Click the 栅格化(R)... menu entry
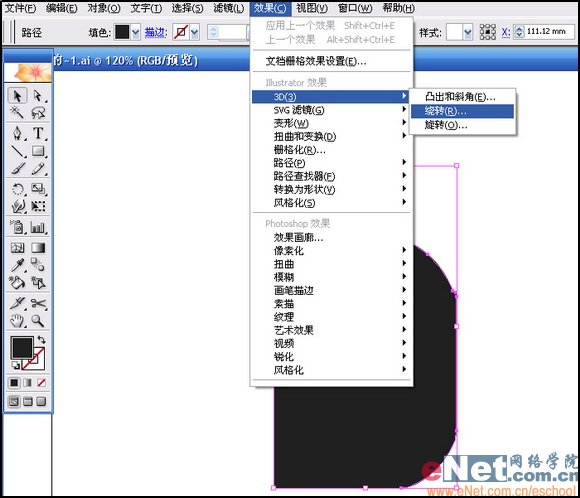 (331, 150)
